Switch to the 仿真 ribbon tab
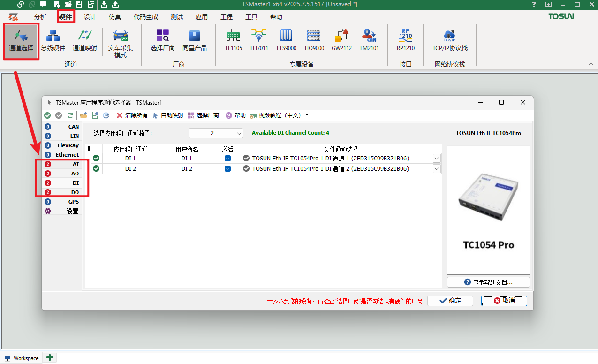 [x=115, y=17]
